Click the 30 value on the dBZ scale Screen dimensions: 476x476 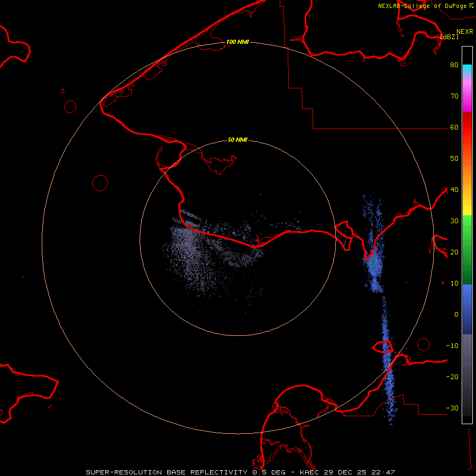tap(454, 221)
